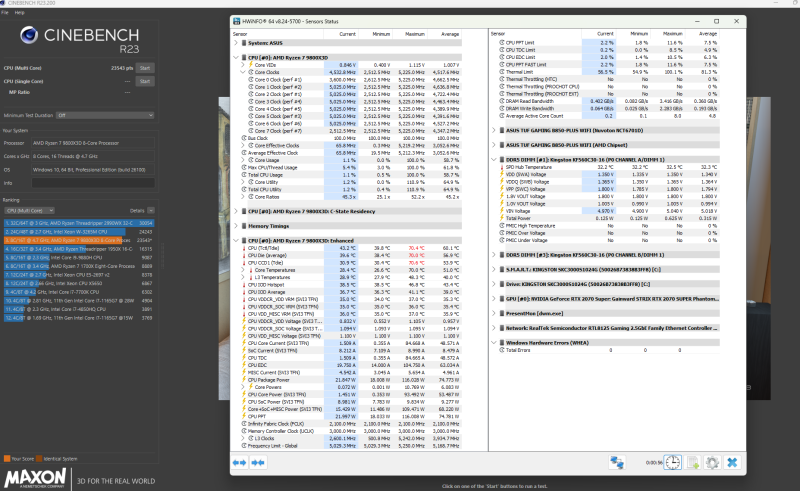The image size is (800, 491).
Task: Click the CPU chip icon of the Ryzen 7 9800X3D header
Action: click(243, 58)
